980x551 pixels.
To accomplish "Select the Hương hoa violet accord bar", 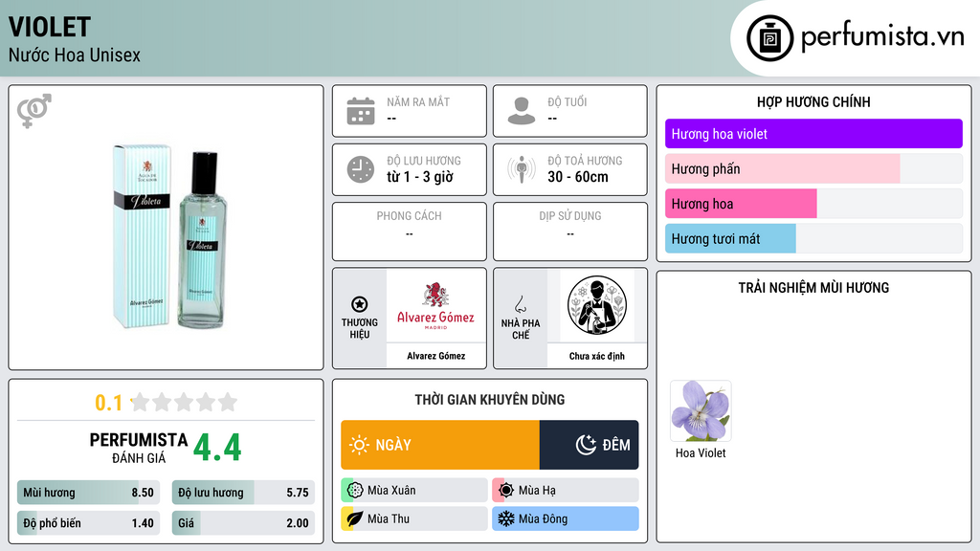I will (813, 134).
